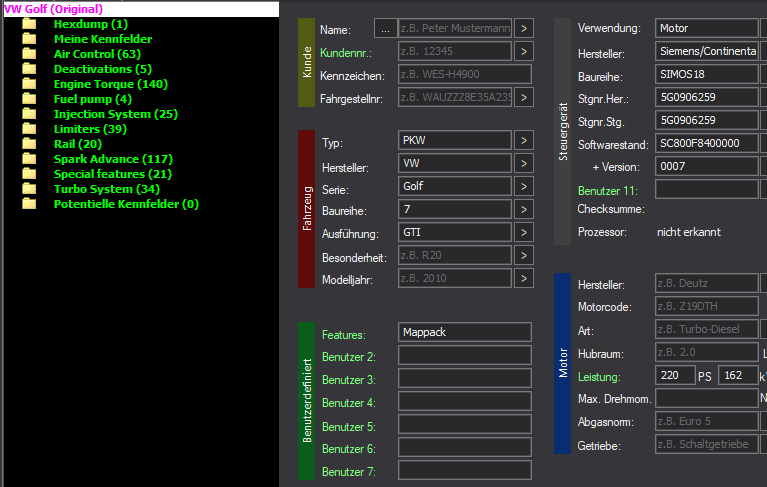Click the ellipsis button beside Name
Screen dimensions: 767x487
385,28
